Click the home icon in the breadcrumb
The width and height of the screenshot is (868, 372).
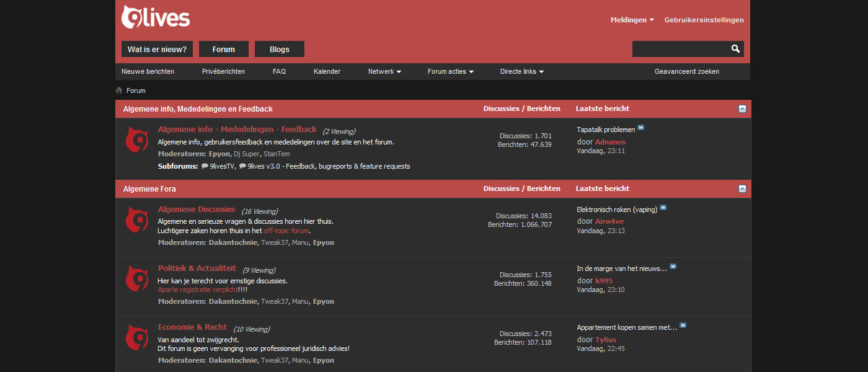[118, 90]
